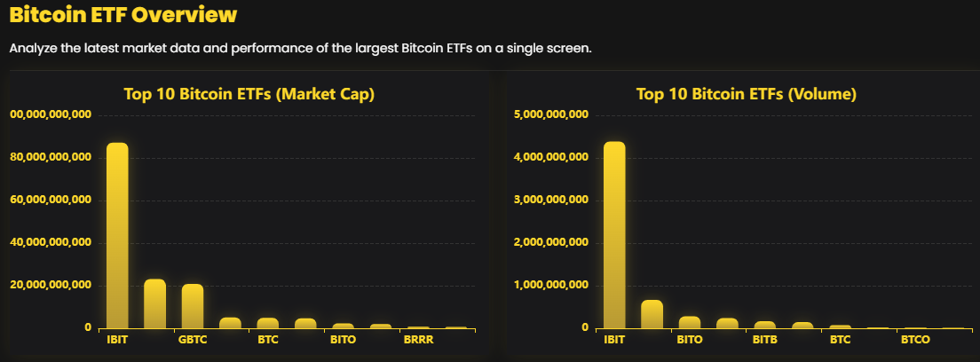Click the BITB bar in Volume chart

click(x=765, y=325)
